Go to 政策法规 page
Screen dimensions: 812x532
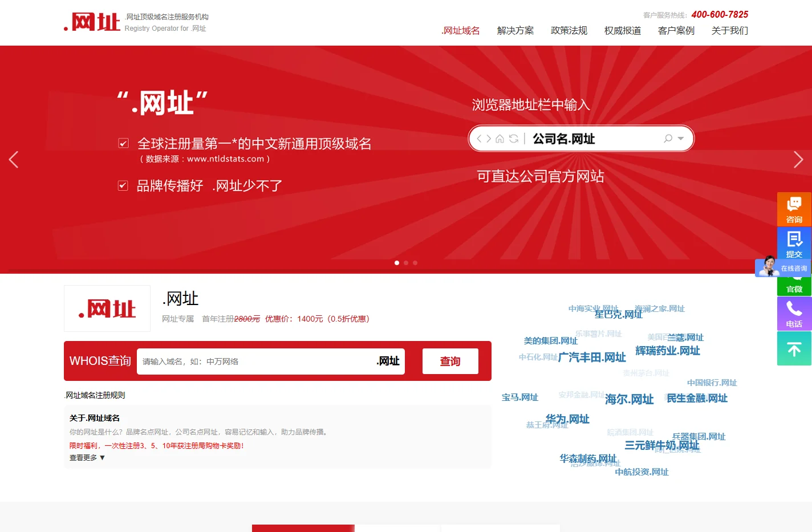(x=569, y=31)
